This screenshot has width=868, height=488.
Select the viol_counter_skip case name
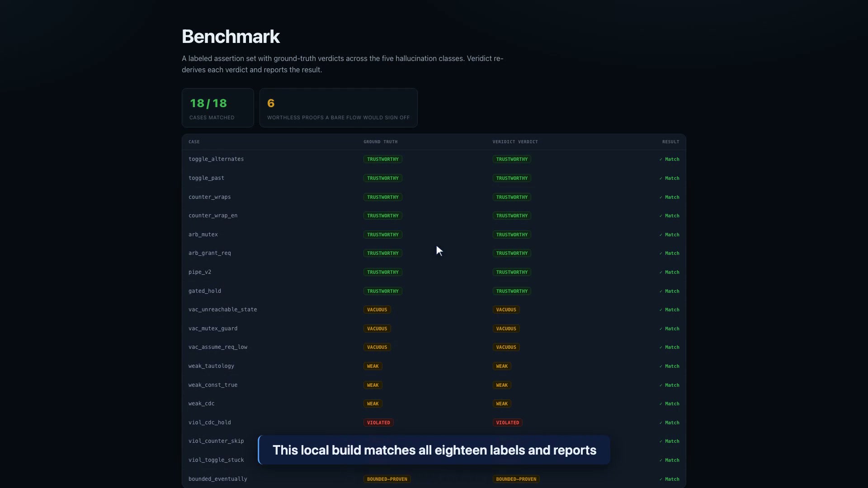pos(216,441)
